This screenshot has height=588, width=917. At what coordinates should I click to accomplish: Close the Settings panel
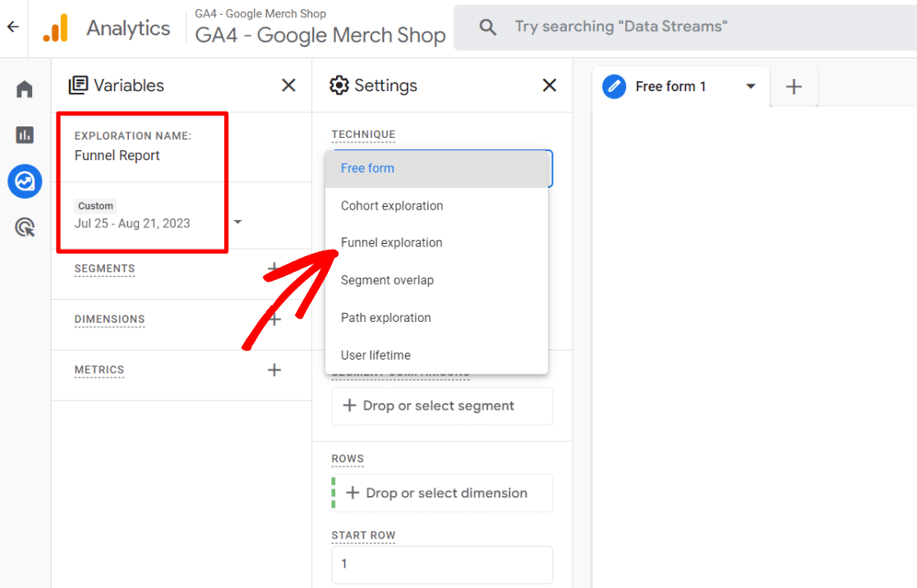click(550, 85)
